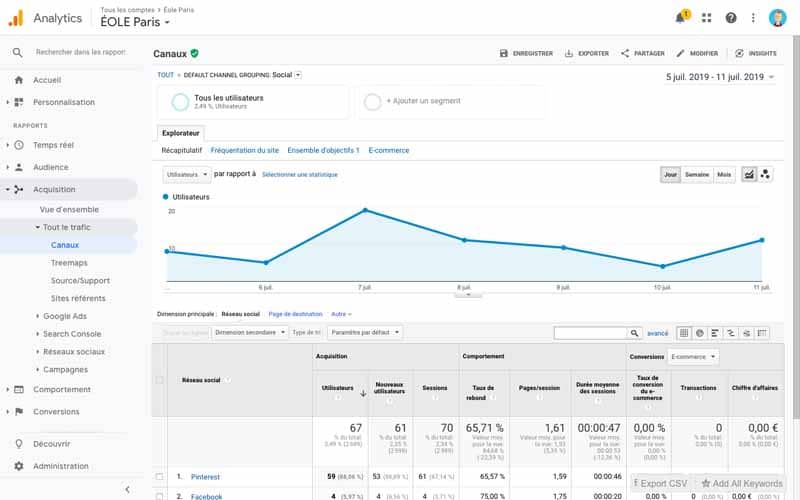The width and height of the screenshot is (800, 500).
Task: Open the notifications bell icon
Action: (x=681, y=18)
